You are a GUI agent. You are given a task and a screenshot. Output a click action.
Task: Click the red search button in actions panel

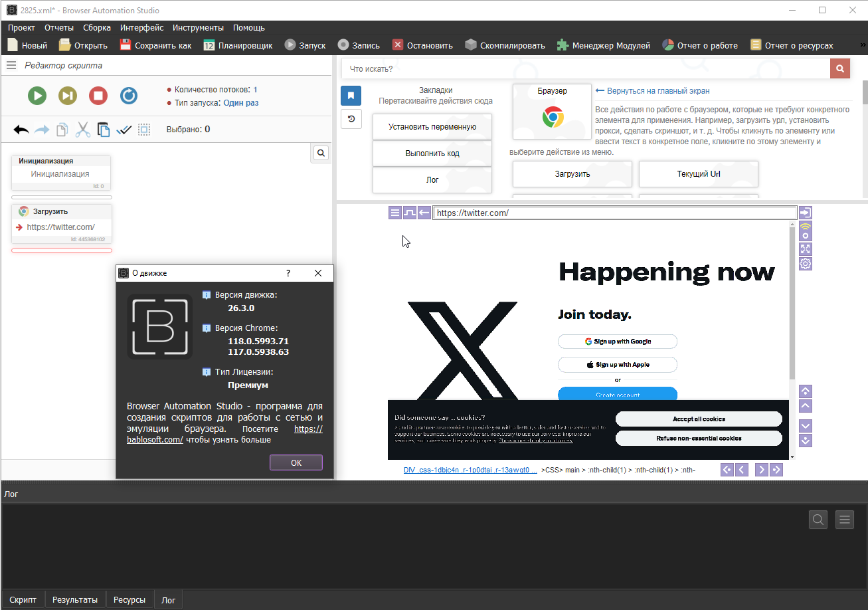click(x=840, y=68)
